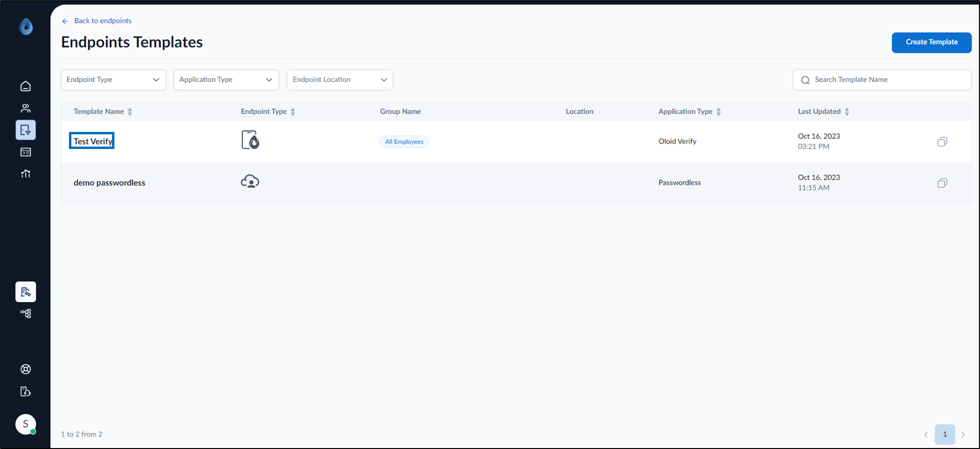Image resolution: width=980 pixels, height=449 pixels.
Task: Duplicate the Test Verify template
Action: tap(942, 142)
